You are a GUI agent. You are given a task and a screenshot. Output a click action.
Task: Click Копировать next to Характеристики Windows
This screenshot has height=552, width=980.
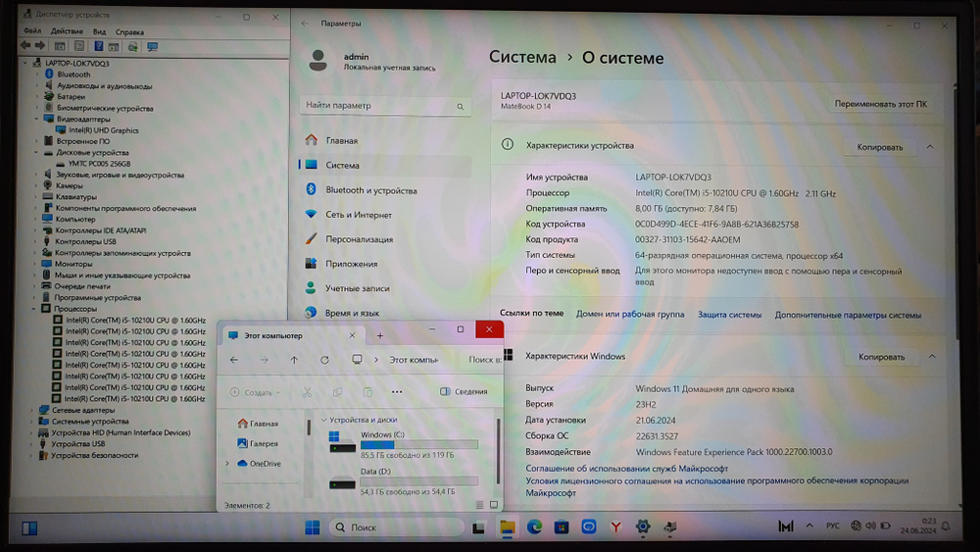click(881, 357)
